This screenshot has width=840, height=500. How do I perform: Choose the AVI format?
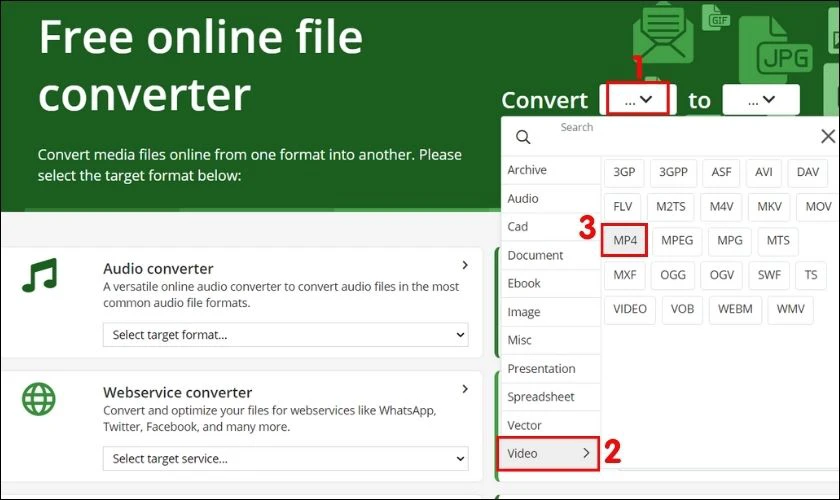pos(763,172)
